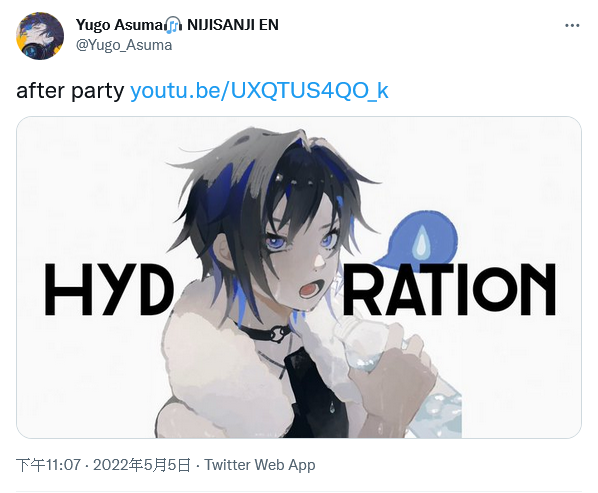598x493 pixels.
Task: Click the tweet timestamp 下午11:07
Action: 48,465
